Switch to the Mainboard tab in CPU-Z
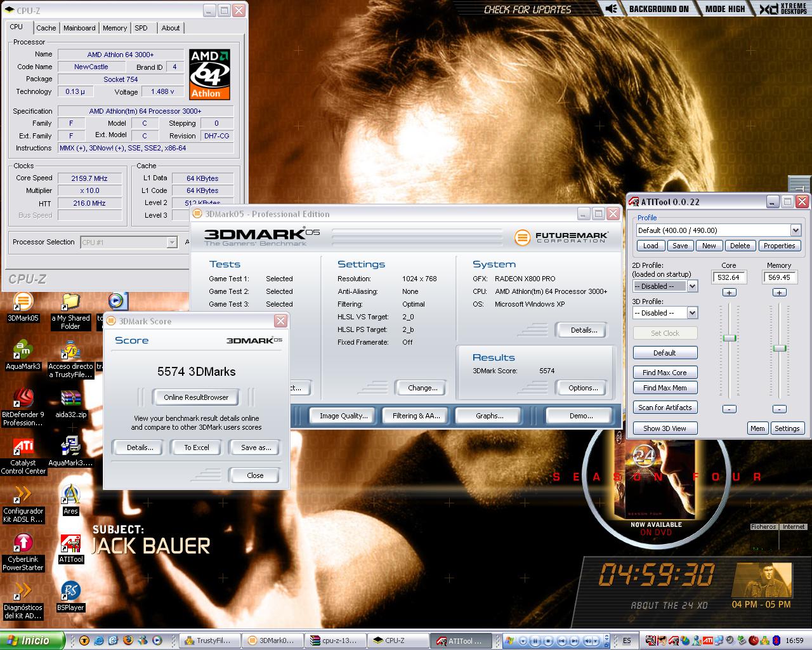The image size is (812, 650). [79, 28]
